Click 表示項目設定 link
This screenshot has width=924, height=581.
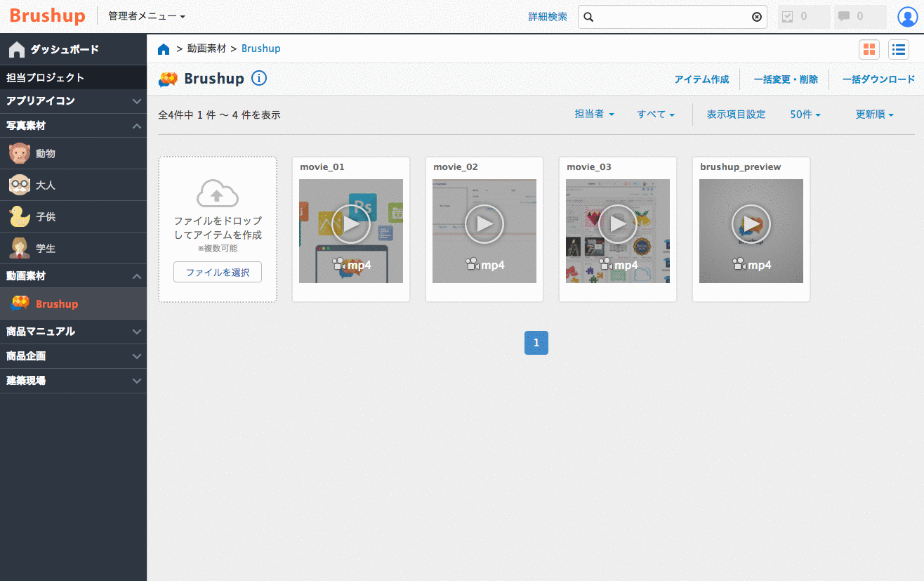tap(736, 114)
